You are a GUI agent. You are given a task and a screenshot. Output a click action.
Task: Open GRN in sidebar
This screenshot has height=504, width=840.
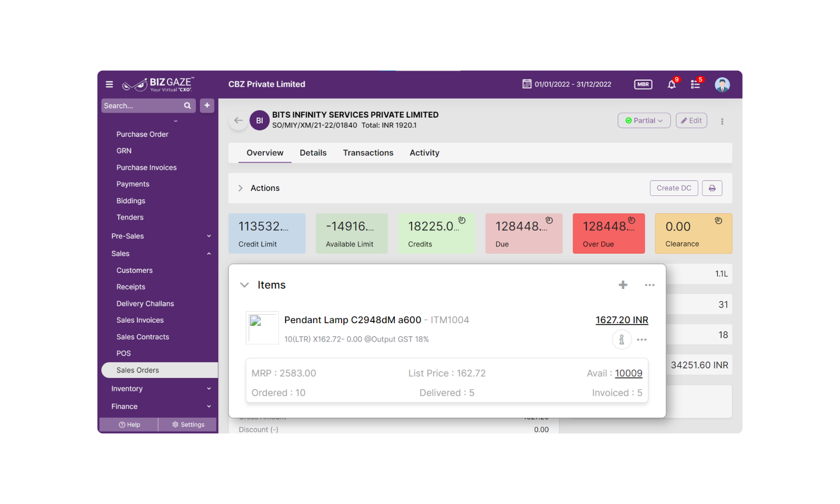click(x=124, y=151)
